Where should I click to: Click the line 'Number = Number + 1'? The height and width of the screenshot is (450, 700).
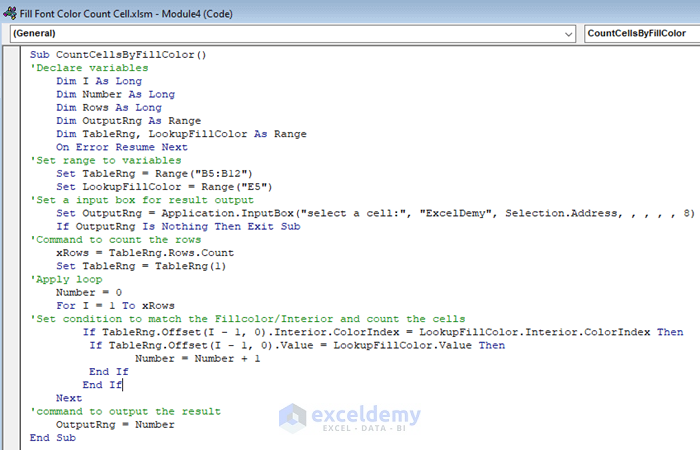pyautogui.click(x=198, y=358)
